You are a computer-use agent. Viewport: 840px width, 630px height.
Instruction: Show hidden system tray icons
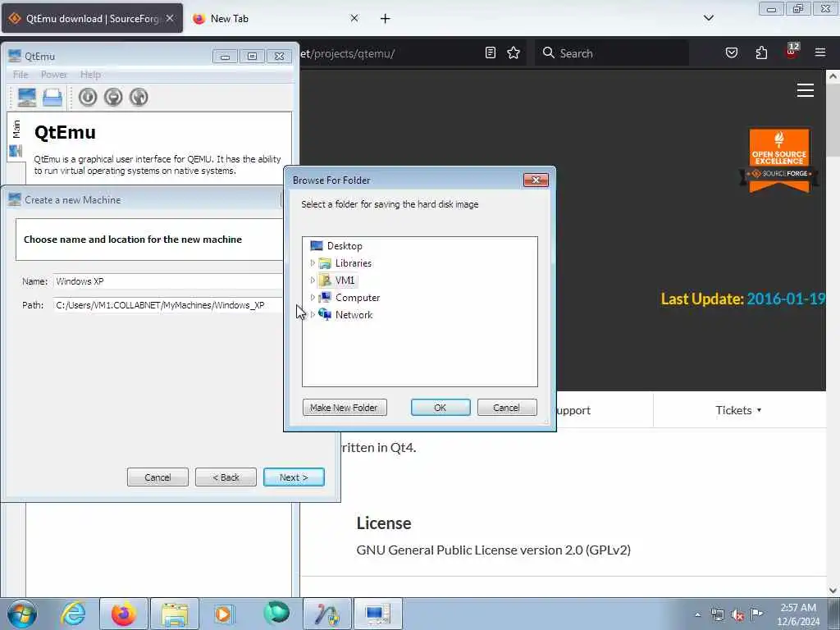(x=697, y=614)
